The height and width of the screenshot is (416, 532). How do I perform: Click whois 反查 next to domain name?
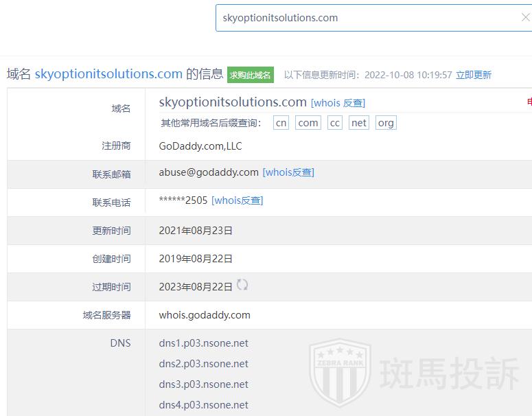click(x=338, y=103)
